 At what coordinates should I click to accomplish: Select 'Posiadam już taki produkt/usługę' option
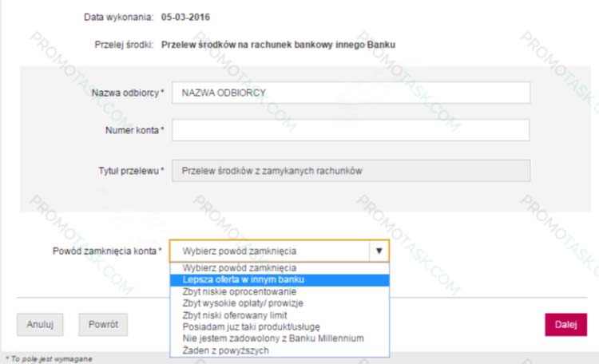280,327
